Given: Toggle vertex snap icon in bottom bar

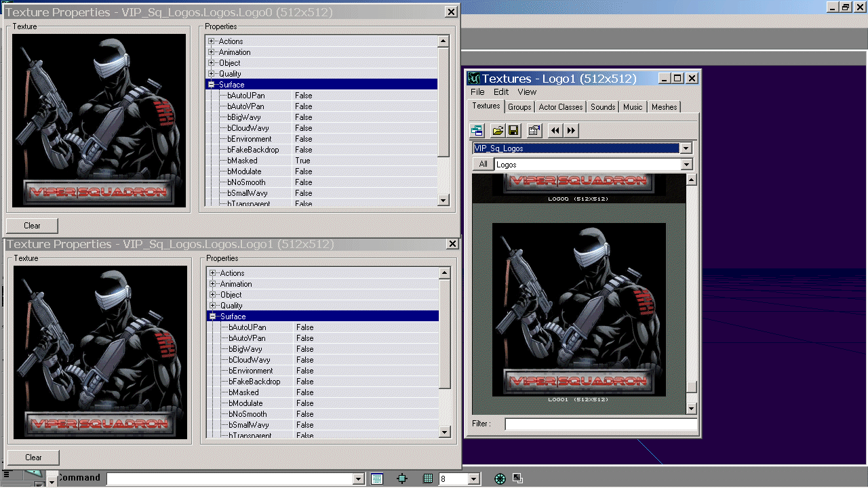Looking at the screenshot, I should (402, 479).
